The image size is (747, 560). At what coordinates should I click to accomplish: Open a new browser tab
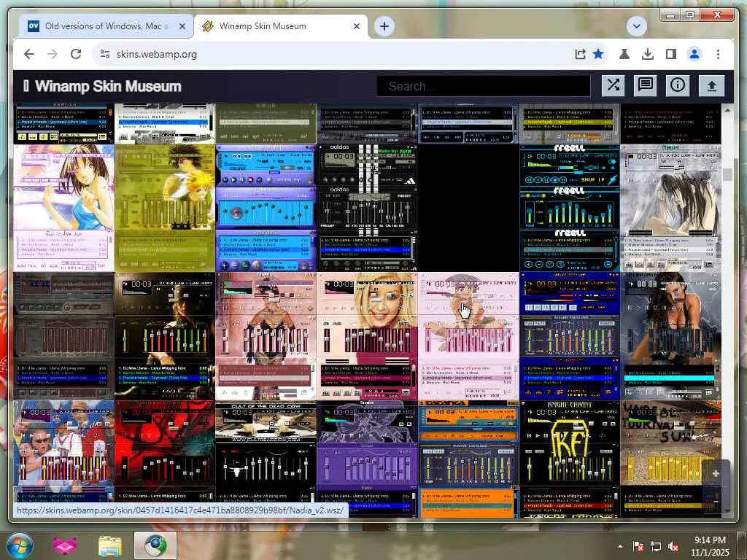pos(384,26)
